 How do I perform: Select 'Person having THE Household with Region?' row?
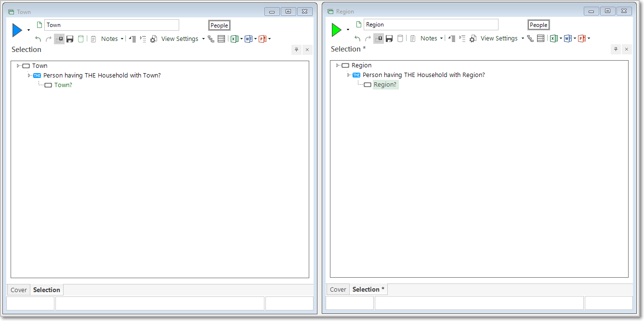pyautogui.click(x=424, y=75)
